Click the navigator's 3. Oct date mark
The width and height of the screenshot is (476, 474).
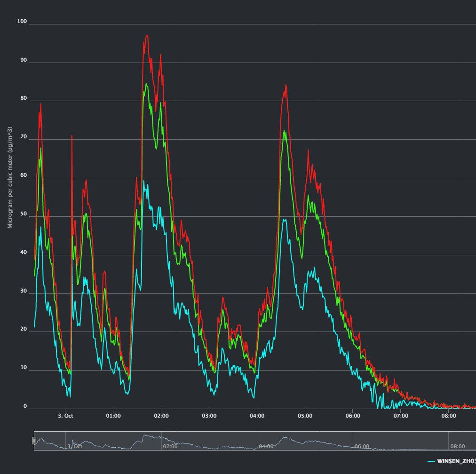(x=74, y=446)
